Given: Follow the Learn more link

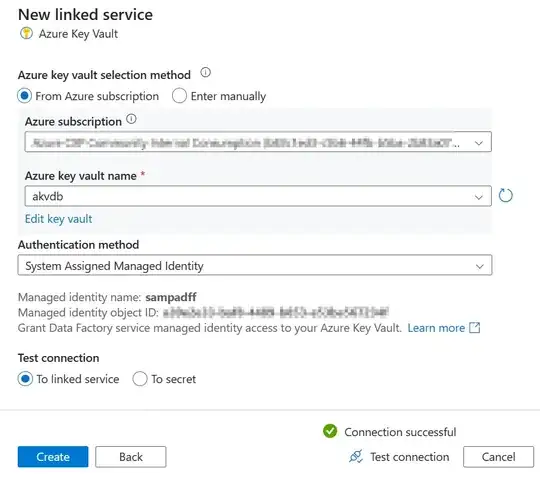Looking at the screenshot, I should tap(436, 328).
